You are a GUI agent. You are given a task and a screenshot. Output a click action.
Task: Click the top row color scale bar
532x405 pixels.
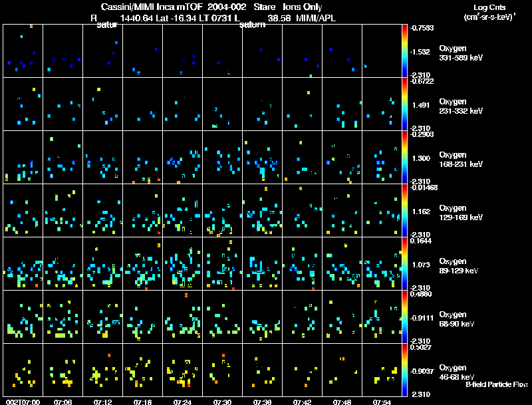(x=404, y=51)
